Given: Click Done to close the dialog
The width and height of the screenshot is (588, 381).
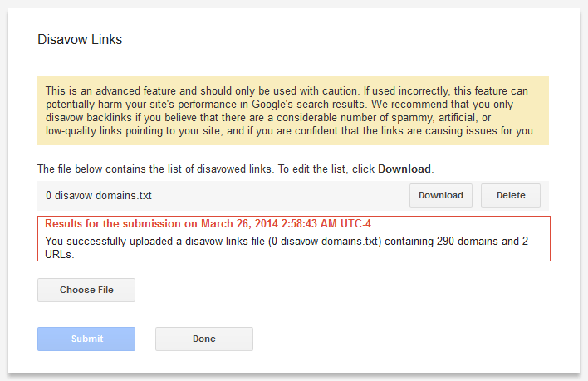Looking at the screenshot, I should 203,339.
